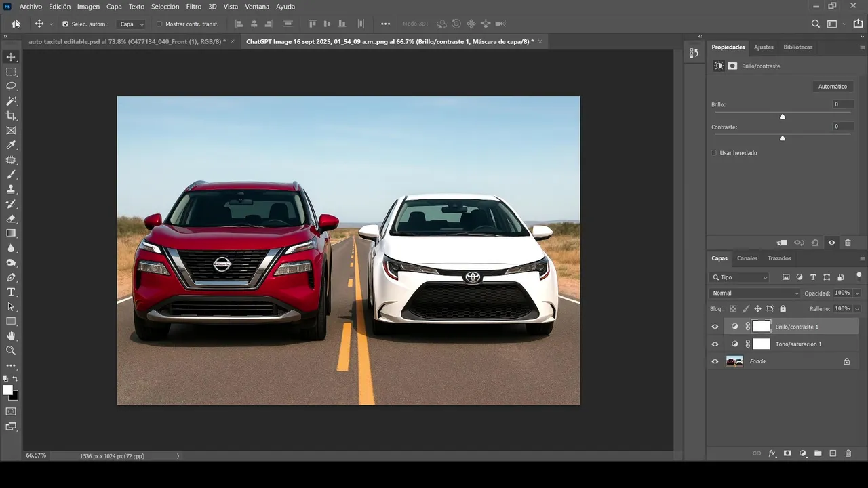
Task: Open the Relleno slider dropdown arrow
Action: click(x=857, y=308)
